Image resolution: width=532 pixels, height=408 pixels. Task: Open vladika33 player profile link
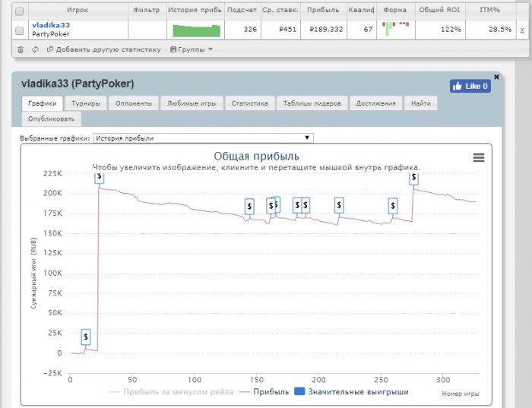pyautogui.click(x=51, y=25)
